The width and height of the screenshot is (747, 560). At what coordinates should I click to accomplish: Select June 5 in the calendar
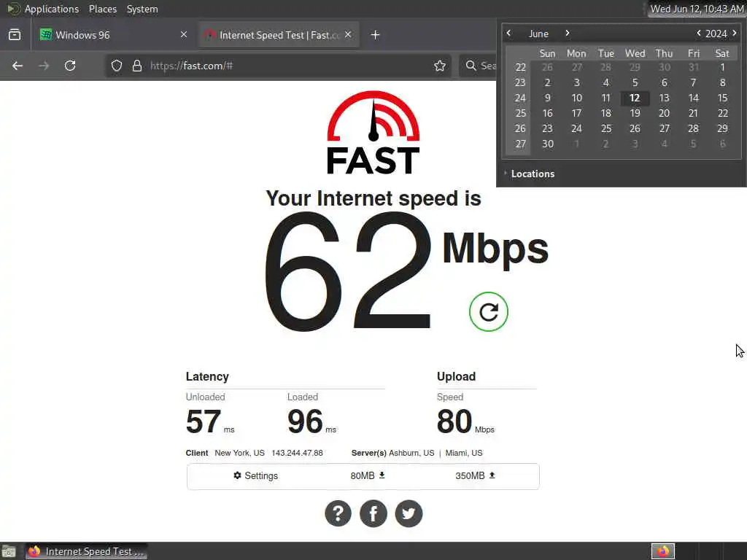tap(635, 82)
